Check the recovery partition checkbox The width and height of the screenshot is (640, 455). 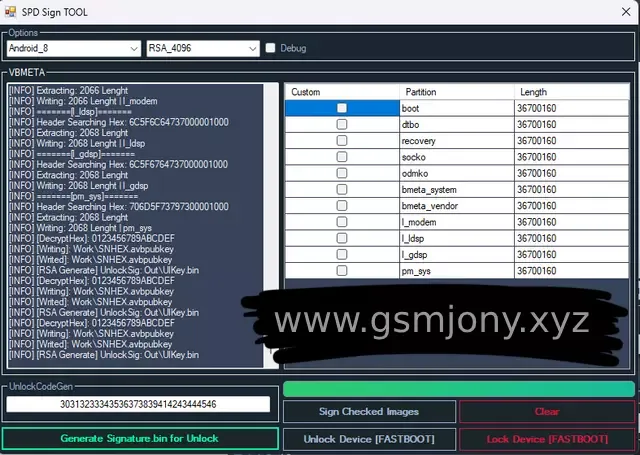[342, 141]
